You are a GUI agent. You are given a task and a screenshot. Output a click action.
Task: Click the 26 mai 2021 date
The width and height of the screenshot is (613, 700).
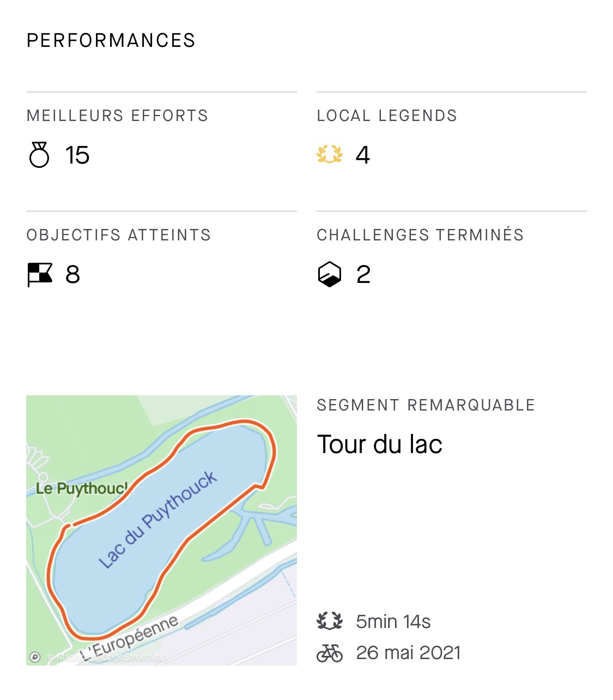pyautogui.click(x=408, y=653)
